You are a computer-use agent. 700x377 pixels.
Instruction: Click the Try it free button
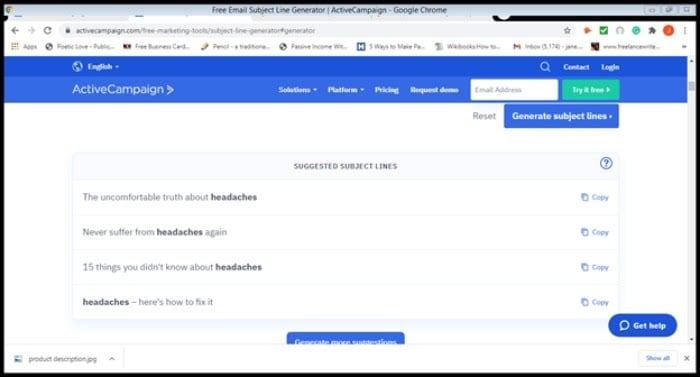(x=591, y=90)
